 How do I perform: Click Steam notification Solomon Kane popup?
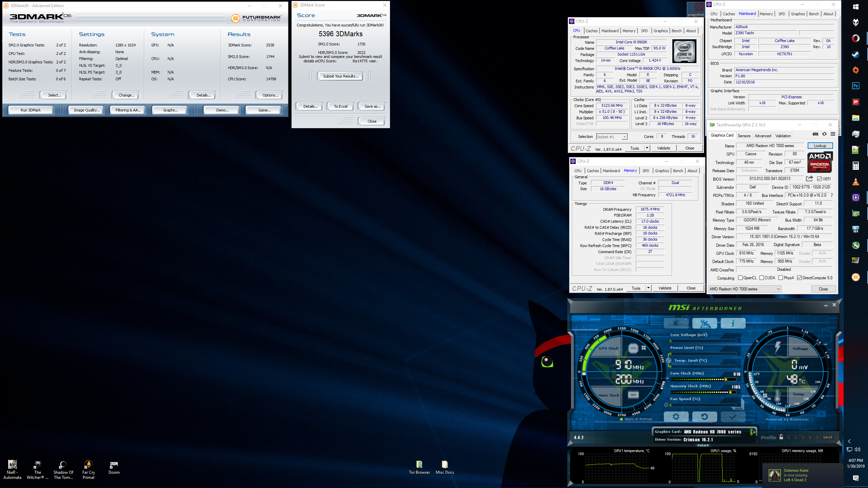pos(802,475)
